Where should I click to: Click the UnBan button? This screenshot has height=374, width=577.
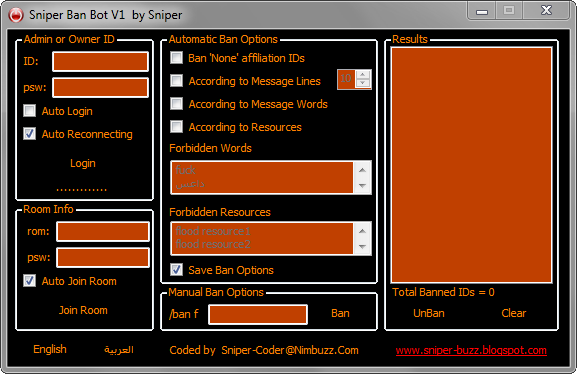coord(429,313)
